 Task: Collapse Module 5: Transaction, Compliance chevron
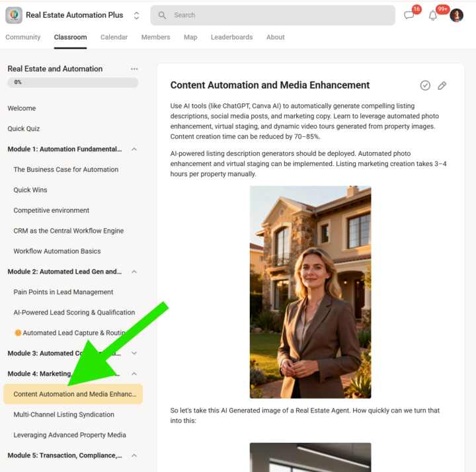[x=134, y=455]
